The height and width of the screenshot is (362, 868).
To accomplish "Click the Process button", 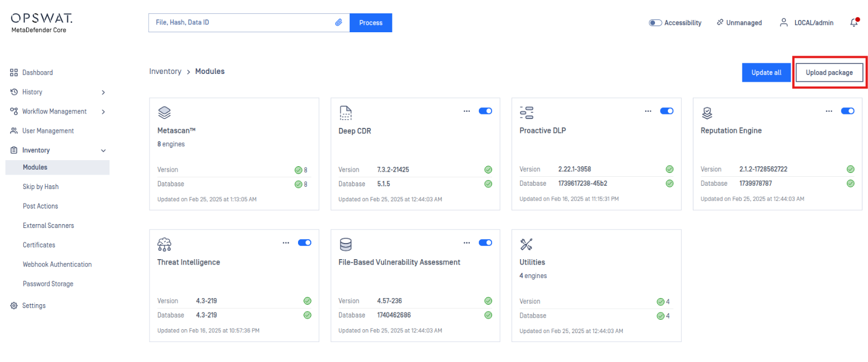I will pyautogui.click(x=371, y=23).
